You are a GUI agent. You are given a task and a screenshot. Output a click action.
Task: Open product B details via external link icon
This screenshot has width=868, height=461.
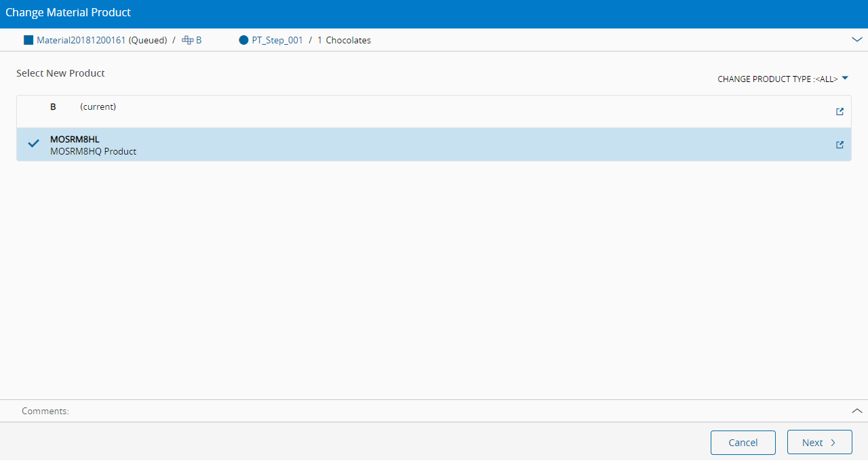coord(840,112)
